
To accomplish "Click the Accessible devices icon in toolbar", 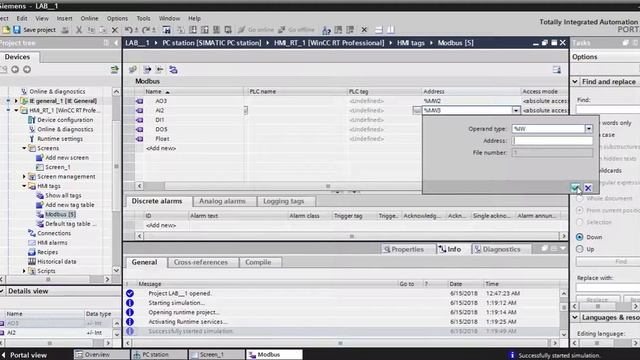I will 326,30.
